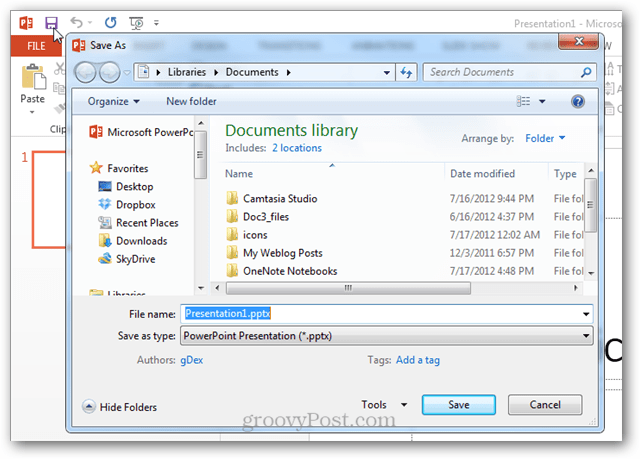This screenshot has width=640, height=459.
Task: Select the icons folder
Action: pyautogui.click(x=247, y=235)
